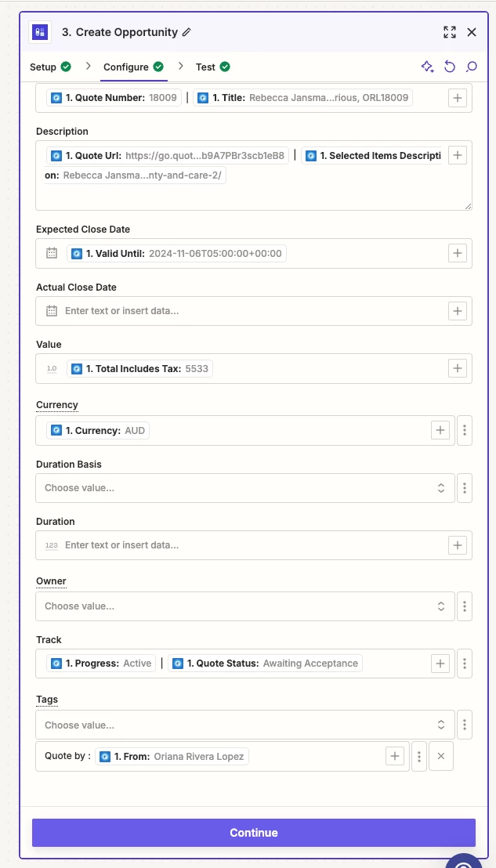This screenshot has height=868, width=496.
Task: Remove the Quote by tag with X
Action: (441, 756)
